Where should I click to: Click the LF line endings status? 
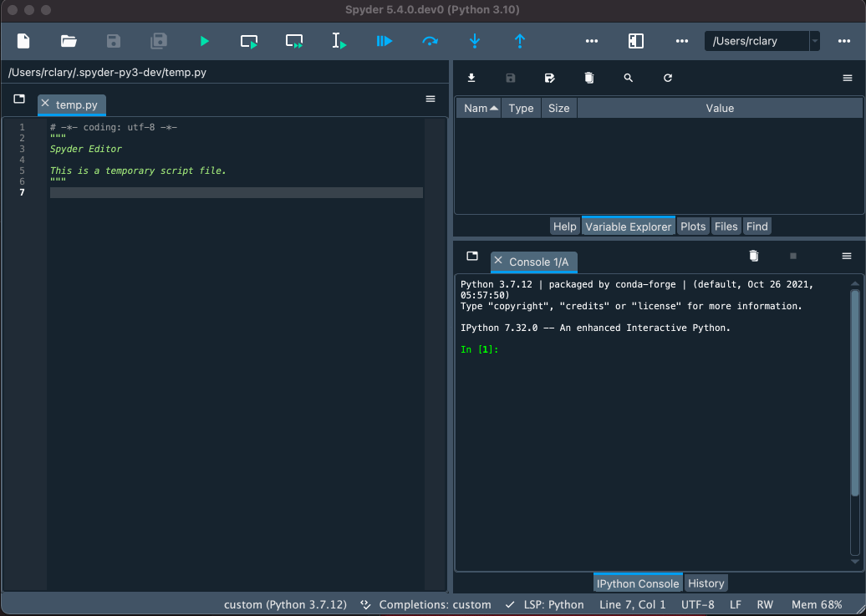pos(735,605)
